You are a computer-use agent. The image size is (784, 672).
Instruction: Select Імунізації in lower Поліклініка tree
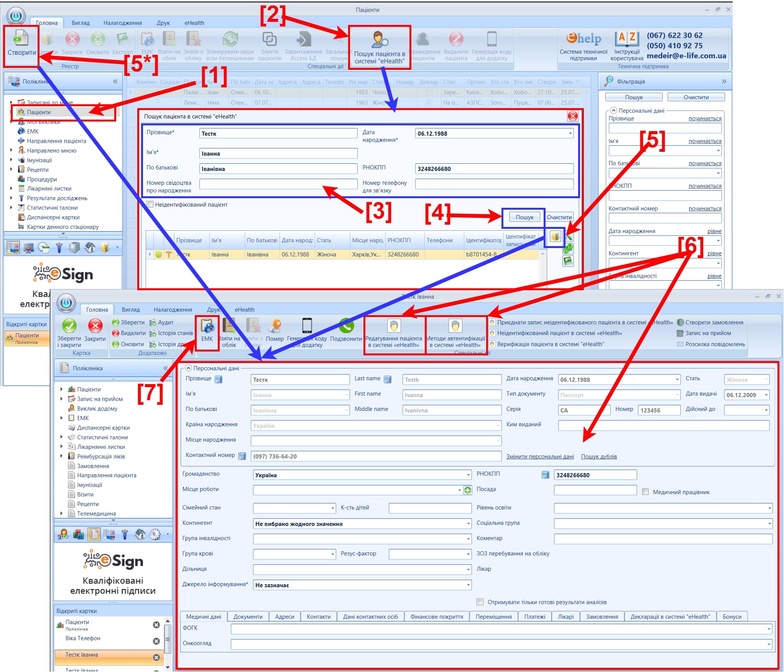click(x=90, y=485)
